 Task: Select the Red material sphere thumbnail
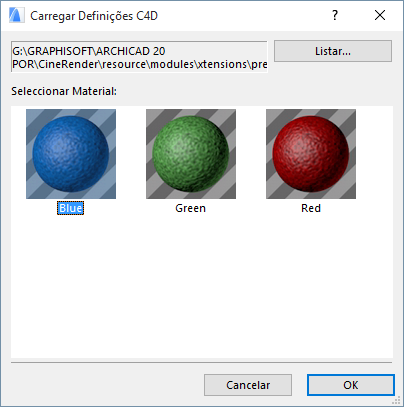(311, 154)
